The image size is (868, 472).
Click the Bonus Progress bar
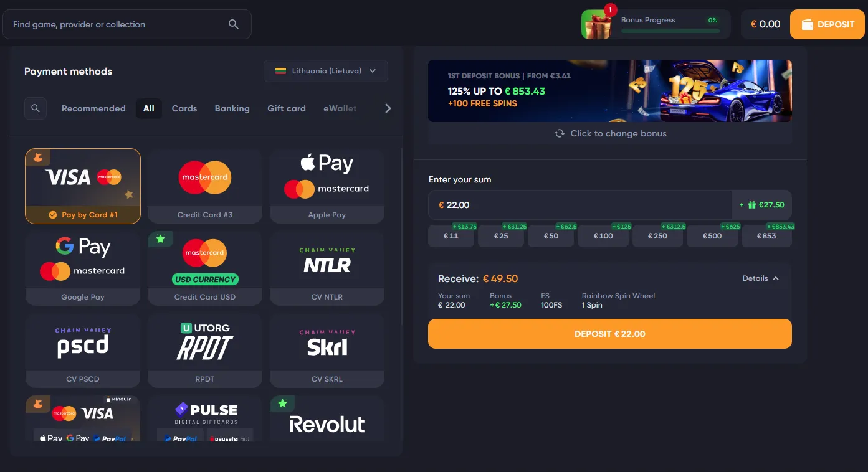(670, 31)
